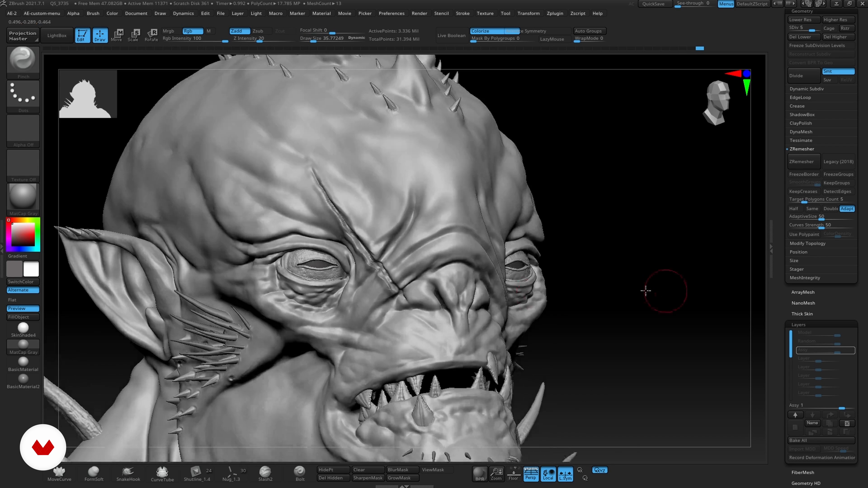The height and width of the screenshot is (488, 868).
Task: Run the ZRemesher button
Action: [x=804, y=162]
